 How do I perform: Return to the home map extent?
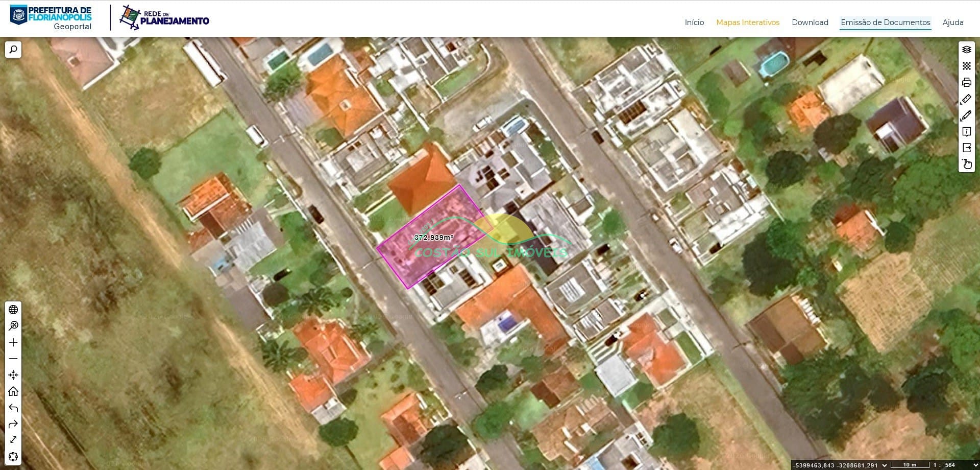tap(13, 391)
